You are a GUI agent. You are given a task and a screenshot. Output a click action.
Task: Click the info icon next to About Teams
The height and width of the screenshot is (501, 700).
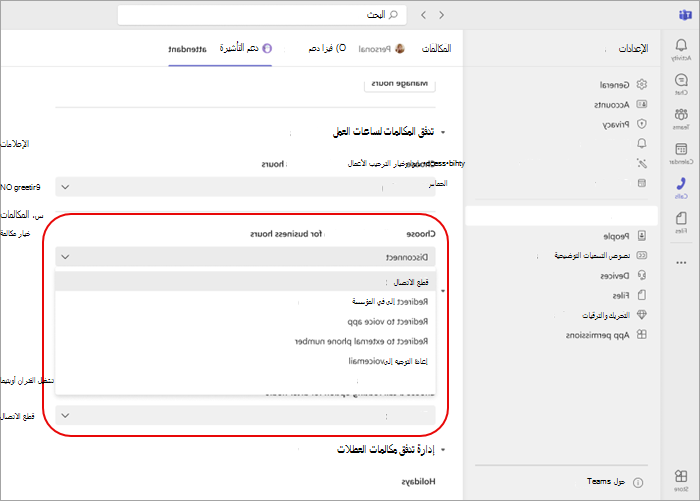point(638,482)
